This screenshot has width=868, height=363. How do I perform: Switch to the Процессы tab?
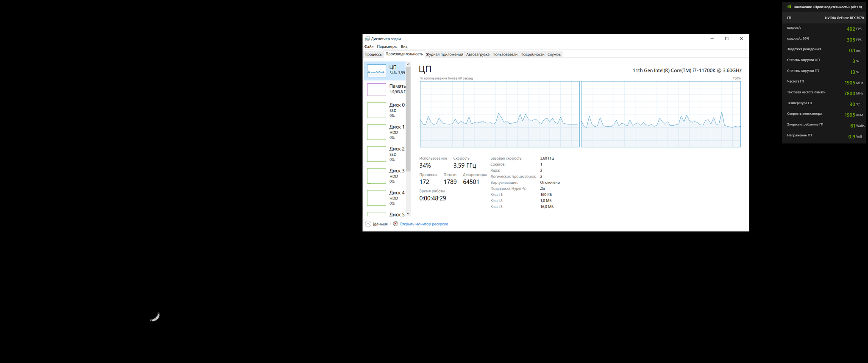tap(373, 54)
